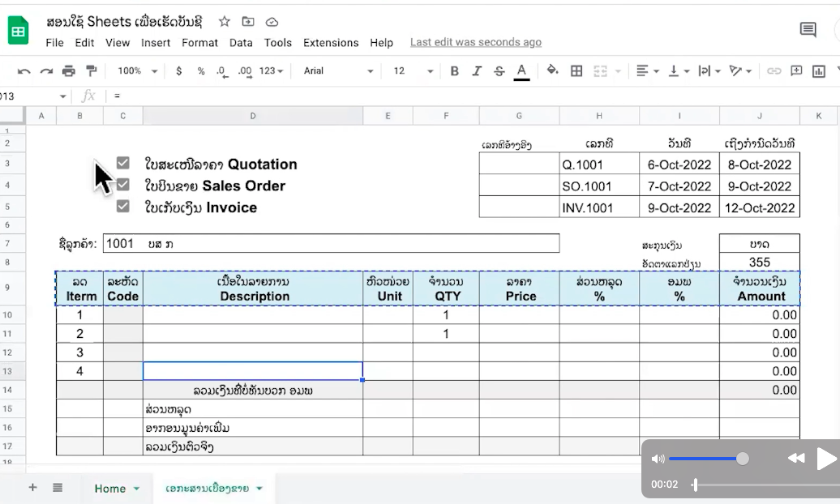Click 'Last edit was seconds ago' link

click(x=476, y=42)
